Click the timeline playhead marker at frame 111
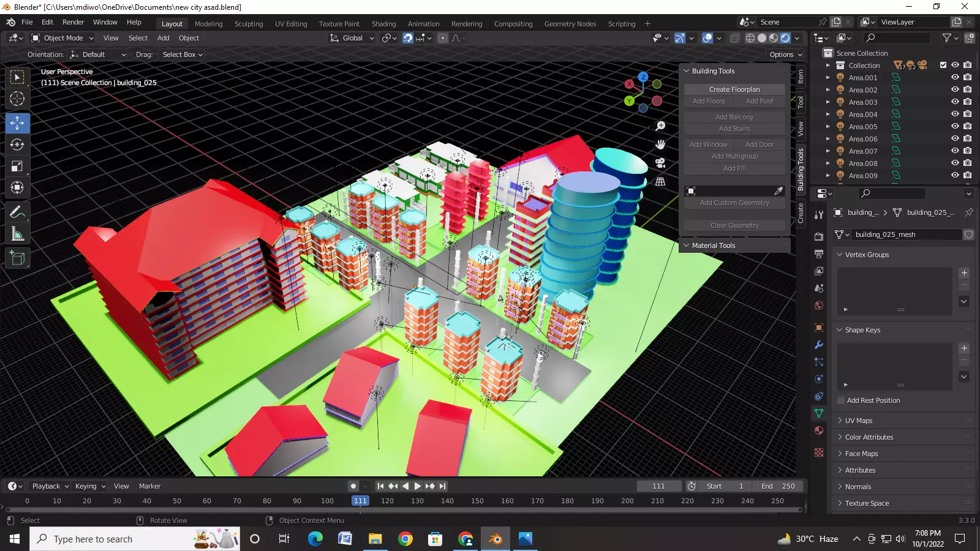The width and height of the screenshot is (980, 551). pos(360,501)
